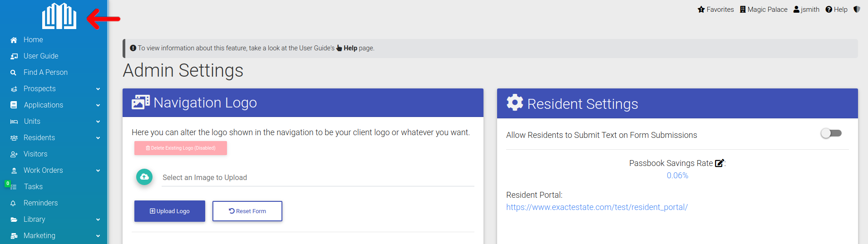This screenshot has height=244, width=868.
Task: Open the resident portal URL link
Action: (597, 207)
